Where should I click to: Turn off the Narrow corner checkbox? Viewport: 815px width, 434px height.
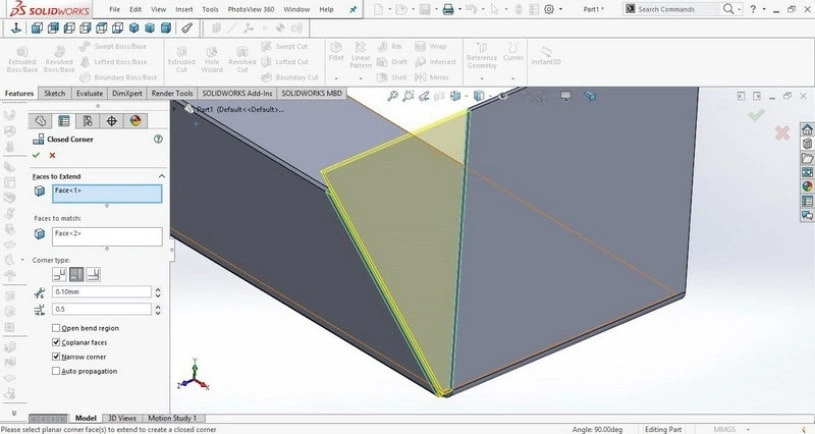56,356
